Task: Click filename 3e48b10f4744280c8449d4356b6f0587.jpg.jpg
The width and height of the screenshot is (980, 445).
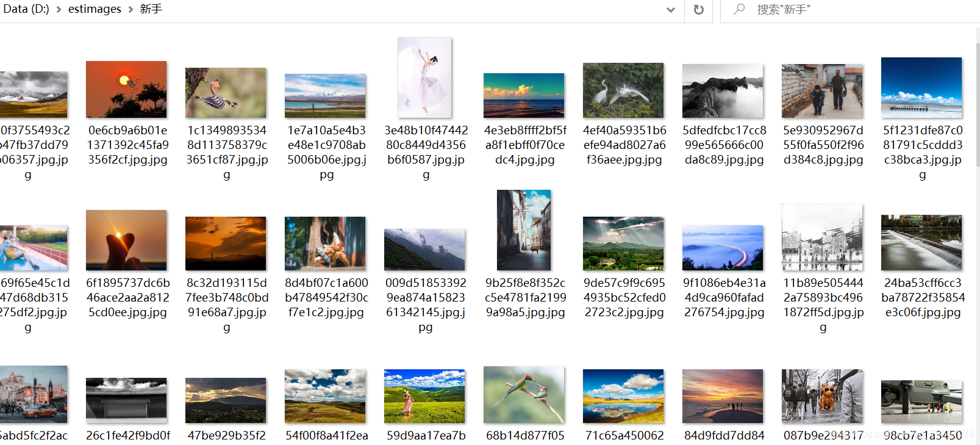Action: [x=426, y=152]
